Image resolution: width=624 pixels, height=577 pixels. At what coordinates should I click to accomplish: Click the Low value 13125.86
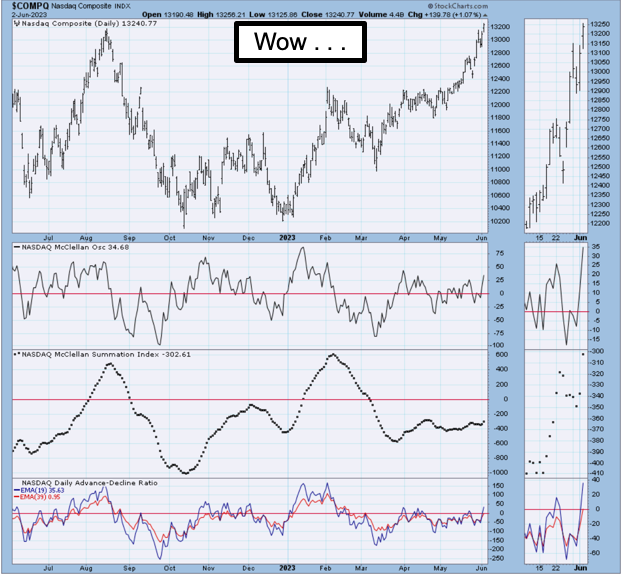[282, 15]
